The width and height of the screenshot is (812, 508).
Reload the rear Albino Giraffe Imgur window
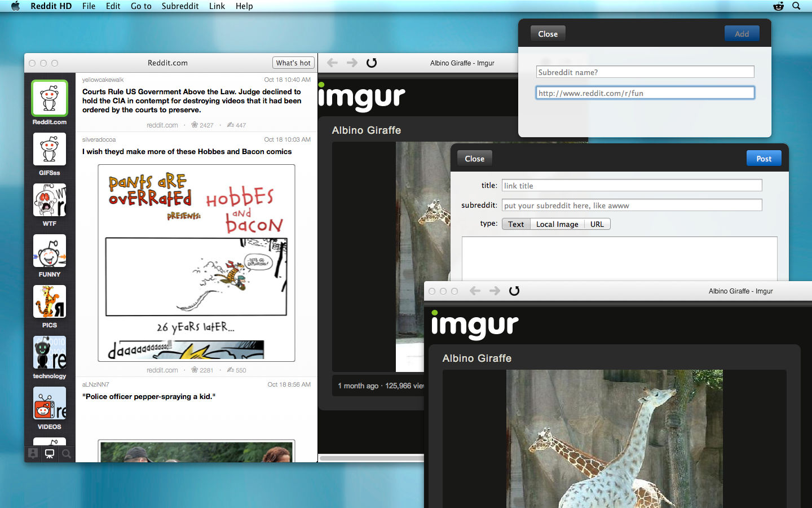pos(372,63)
